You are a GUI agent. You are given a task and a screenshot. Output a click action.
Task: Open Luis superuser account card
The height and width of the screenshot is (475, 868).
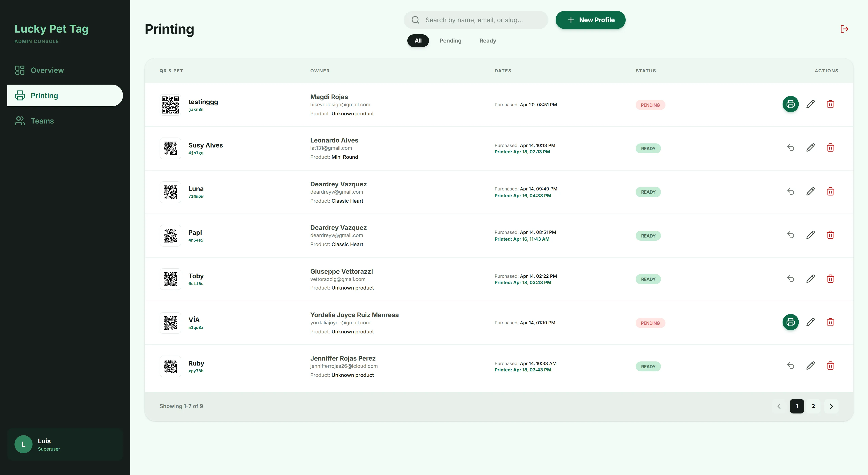pos(65,444)
